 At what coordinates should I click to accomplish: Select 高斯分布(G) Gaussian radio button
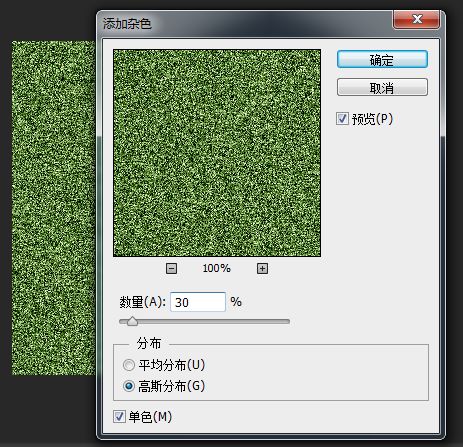click(129, 386)
